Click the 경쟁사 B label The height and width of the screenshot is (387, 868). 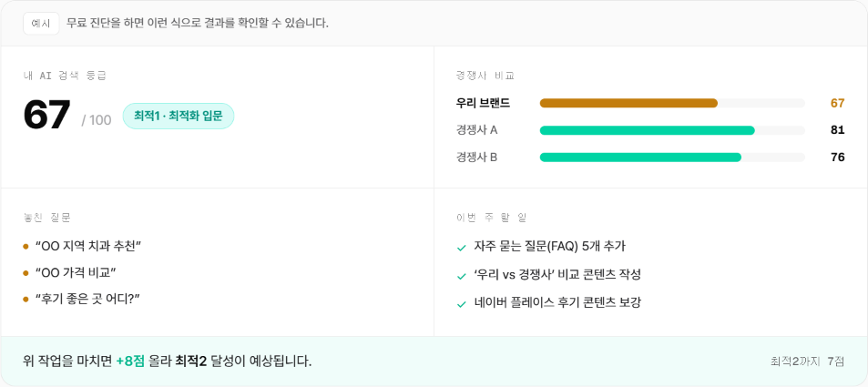[x=476, y=158]
